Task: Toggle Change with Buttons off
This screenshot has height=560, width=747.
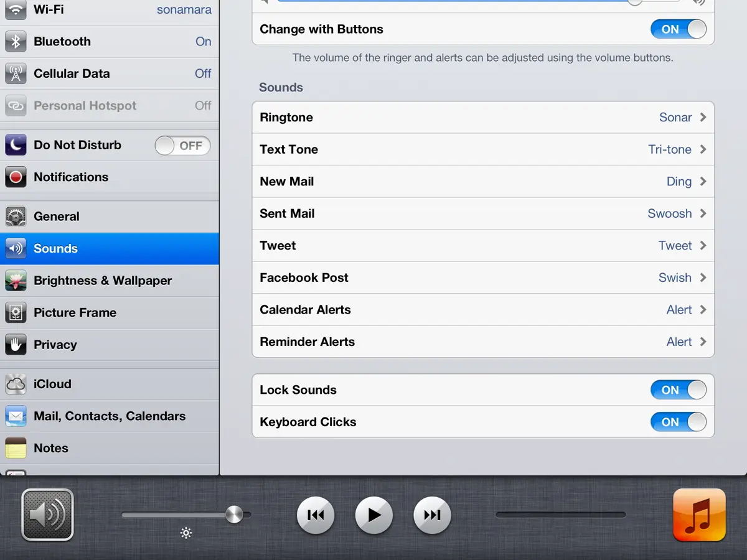Action: (x=678, y=29)
